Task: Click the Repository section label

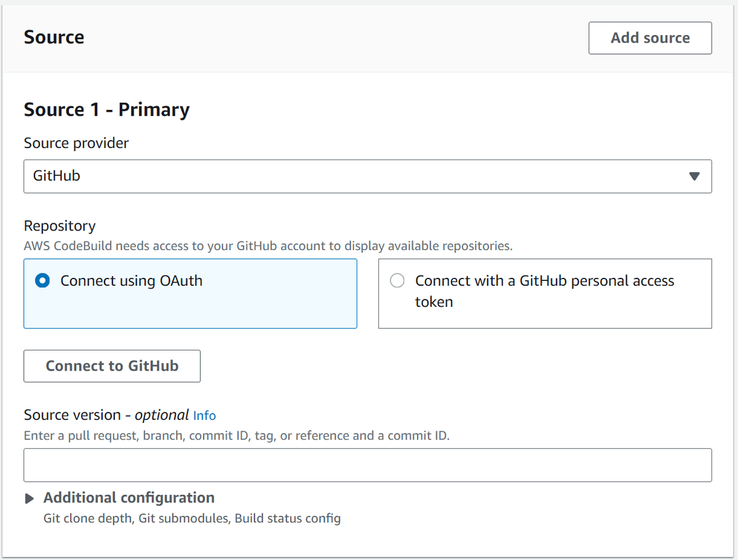Action: point(60,226)
